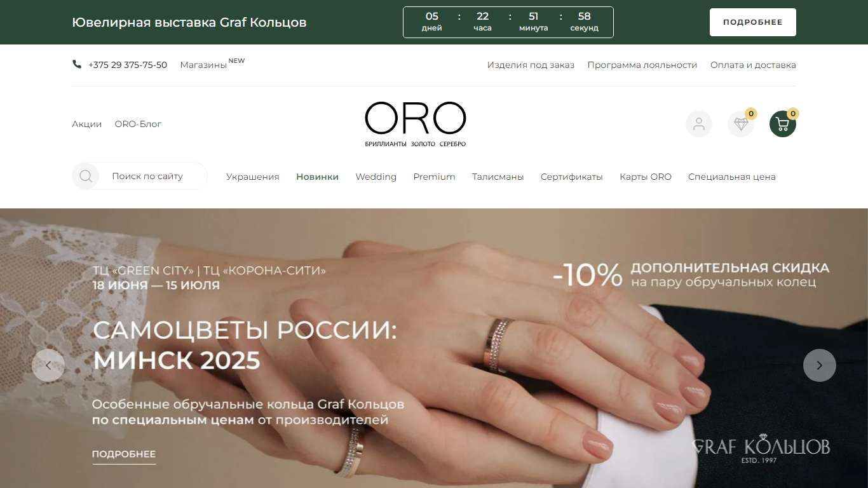Click the phone handset icon
The height and width of the screenshot is (488, 868).
pyautogui.click(x=77, y=64)
